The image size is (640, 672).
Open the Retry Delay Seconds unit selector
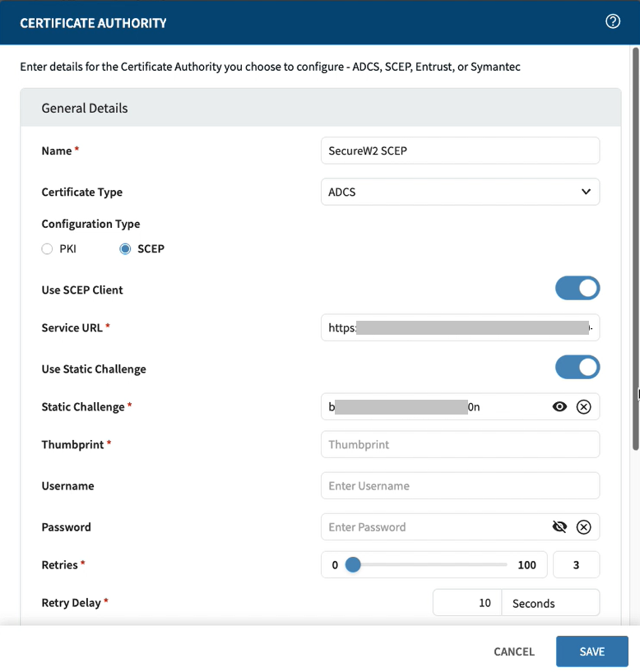pyautogui.click(x=550, y=603)
